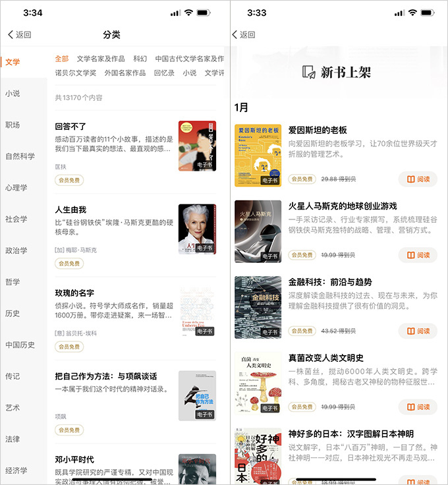Screen dimensions: 448x485
Task: Select the 历史 category in sidebar
Action: click(x=13, y=314)
